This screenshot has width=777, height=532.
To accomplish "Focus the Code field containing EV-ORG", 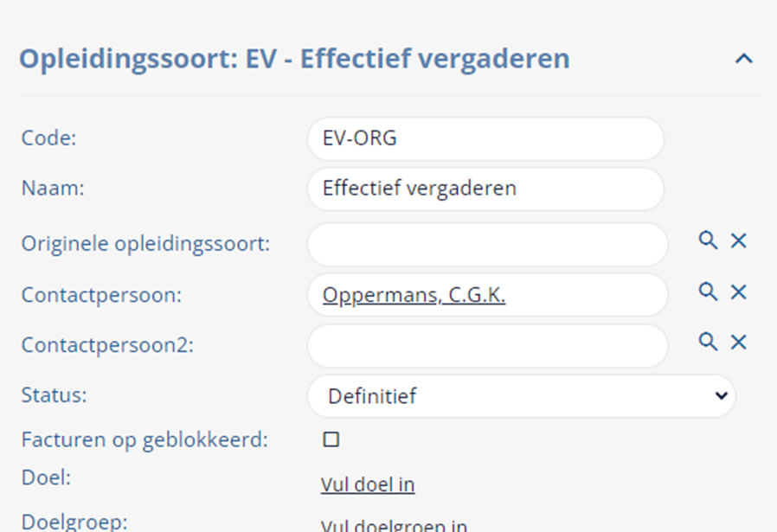I will 485,138.
